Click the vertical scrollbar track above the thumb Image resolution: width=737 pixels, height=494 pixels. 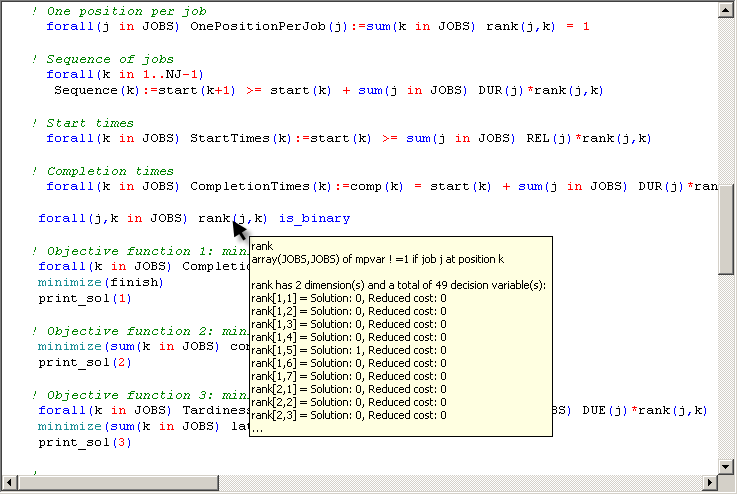click(x=726, y=100)
